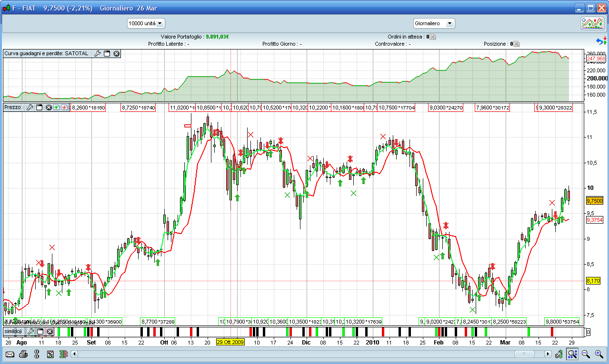609x364 pixels.
Task: Print the chart using the printer icon
Action: 23,354
